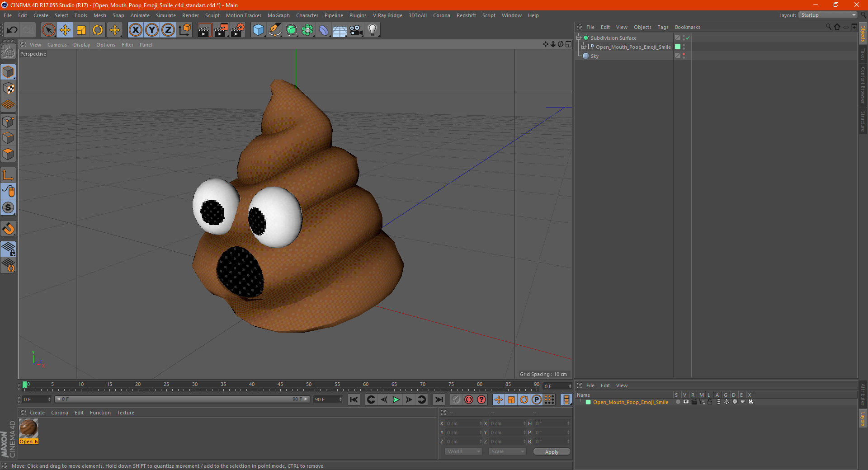Toggle the Z axis lock
The height and width of the screenshot is (470, 868).
pos(168,30)
